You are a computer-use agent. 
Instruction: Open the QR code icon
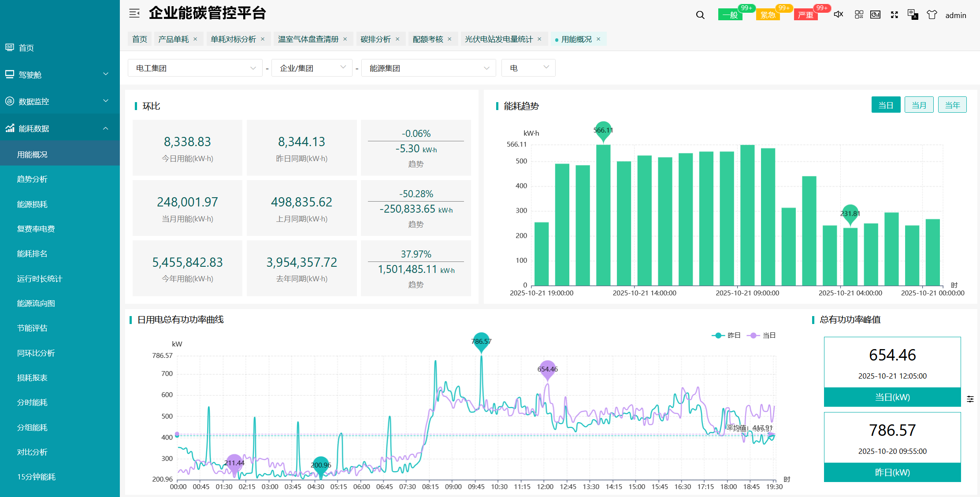859,15
